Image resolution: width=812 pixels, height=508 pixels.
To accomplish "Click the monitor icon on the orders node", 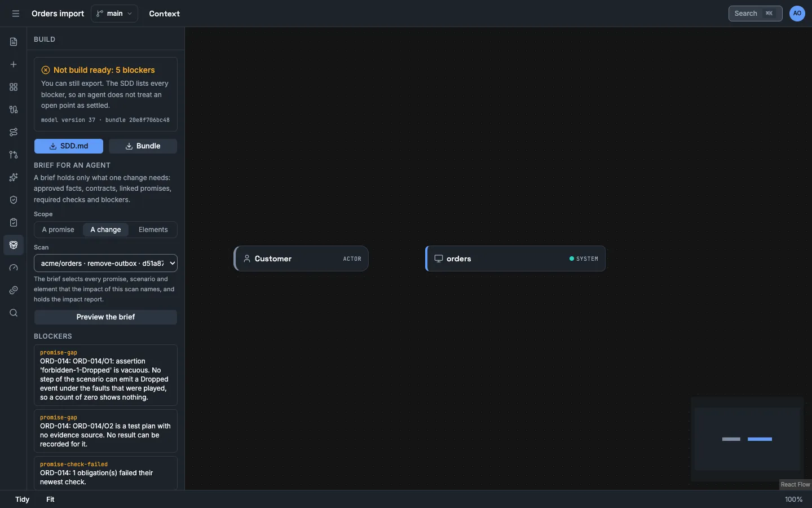I will tap(438, 259).
